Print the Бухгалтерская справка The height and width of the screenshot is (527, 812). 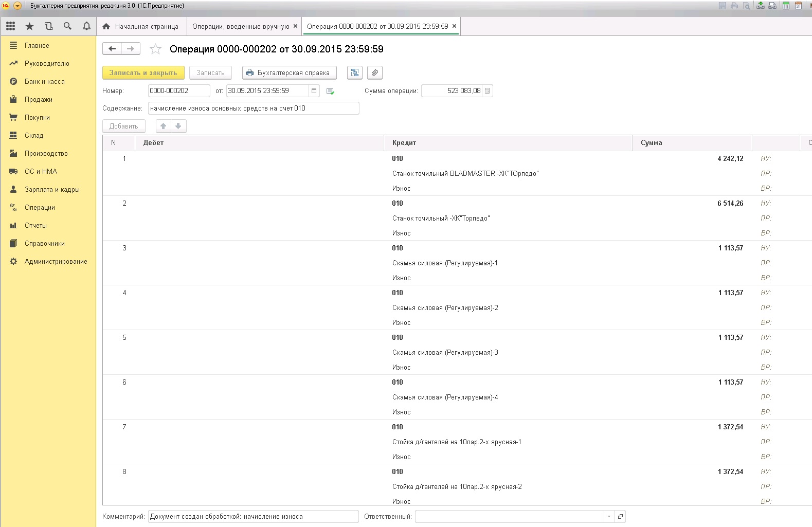point(289,73)
